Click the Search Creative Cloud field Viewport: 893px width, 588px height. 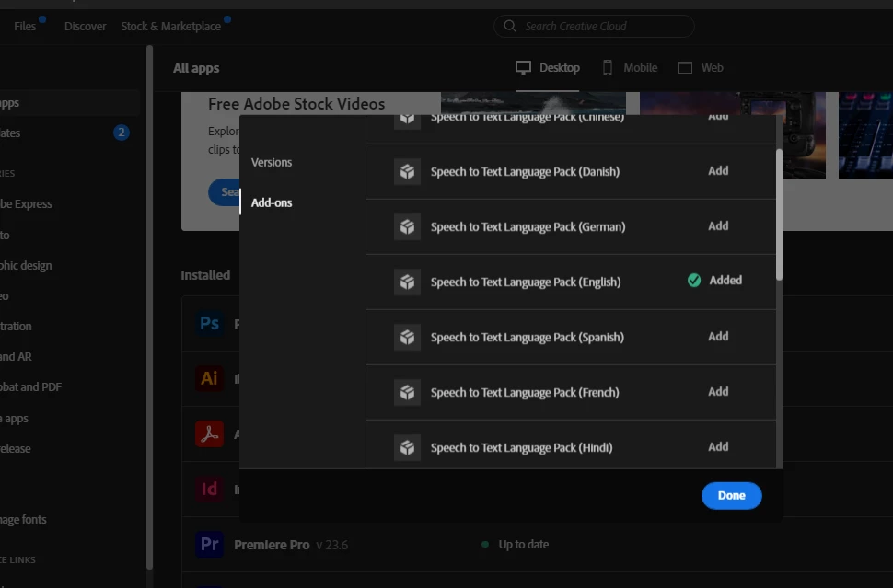coord(594,26)
